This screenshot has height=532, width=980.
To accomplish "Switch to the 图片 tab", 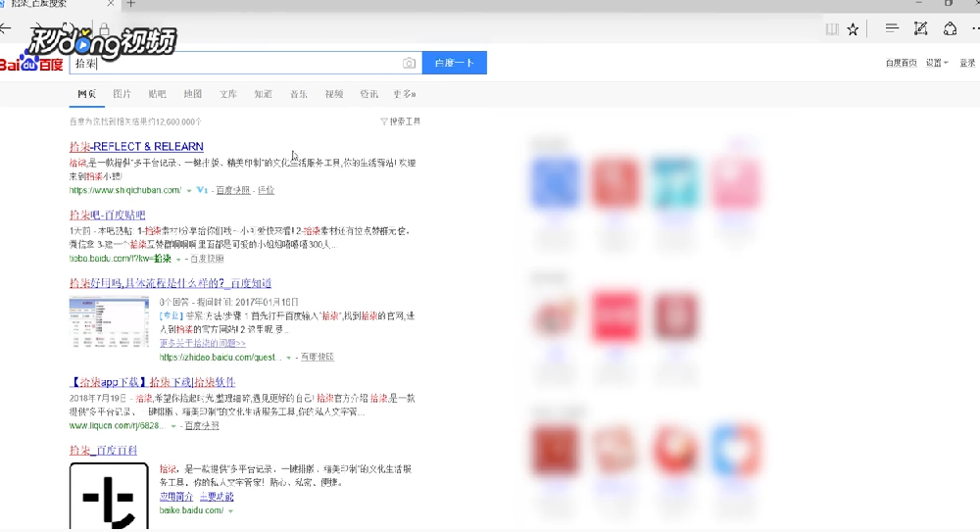I will tap(122, 94).
